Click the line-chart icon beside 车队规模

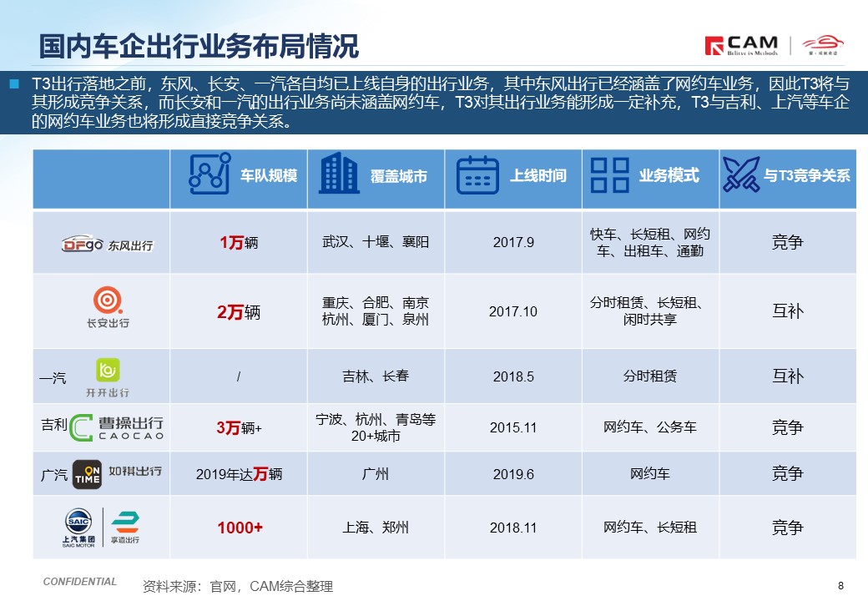point(209,174)
